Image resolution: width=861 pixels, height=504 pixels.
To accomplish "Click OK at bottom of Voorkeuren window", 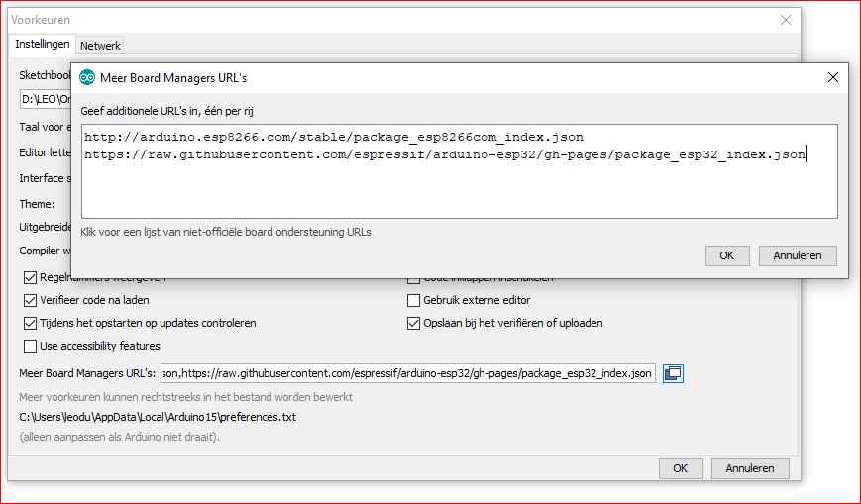I will click(x=680, y=468).
